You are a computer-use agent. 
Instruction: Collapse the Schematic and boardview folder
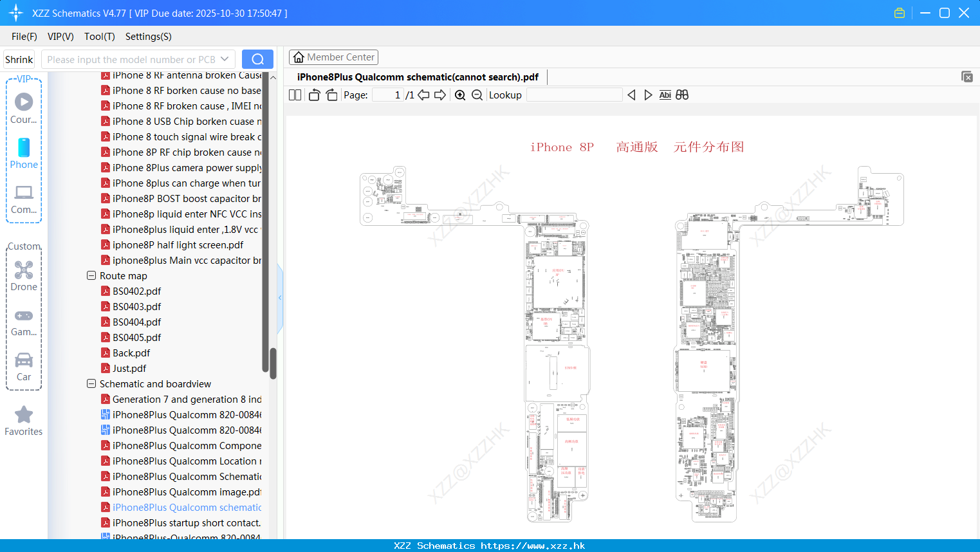click(91, 383)
